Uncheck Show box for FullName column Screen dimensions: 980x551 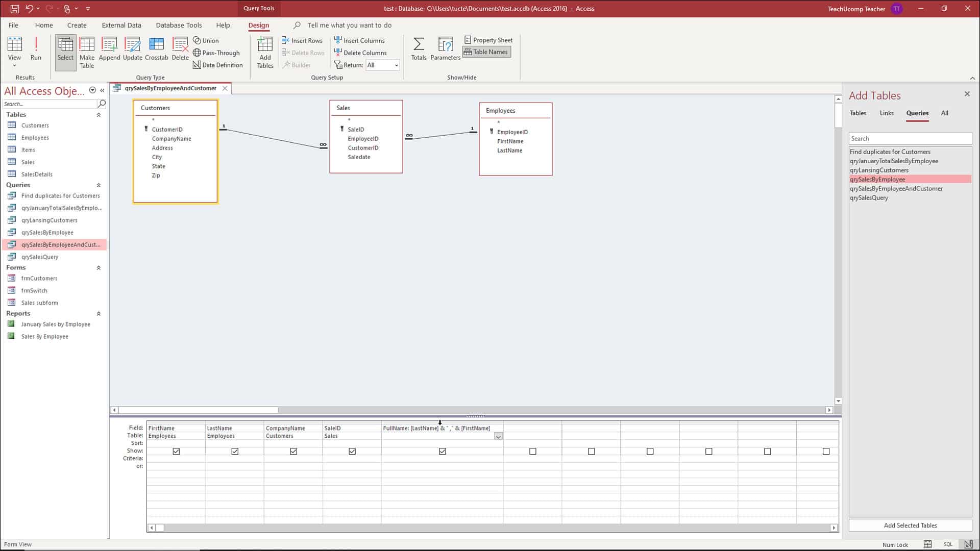443,452
